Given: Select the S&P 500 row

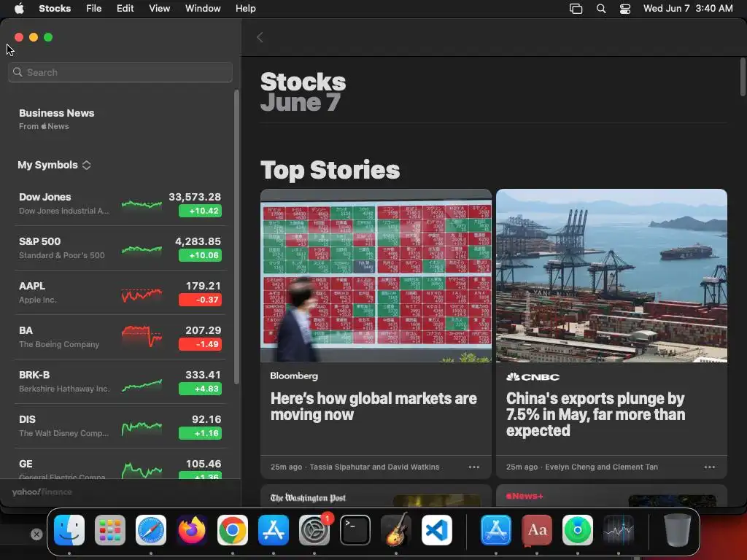Looking at the screenshot, I should (120, 248).
